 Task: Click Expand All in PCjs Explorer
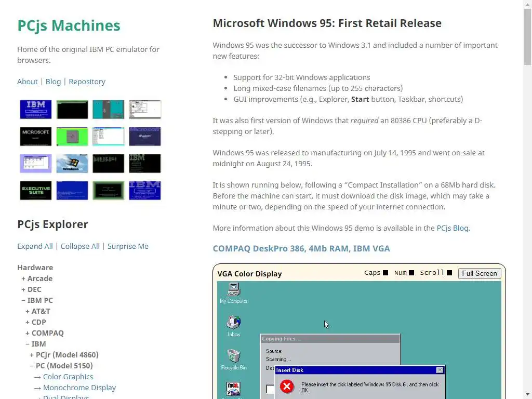coord(35,246)
